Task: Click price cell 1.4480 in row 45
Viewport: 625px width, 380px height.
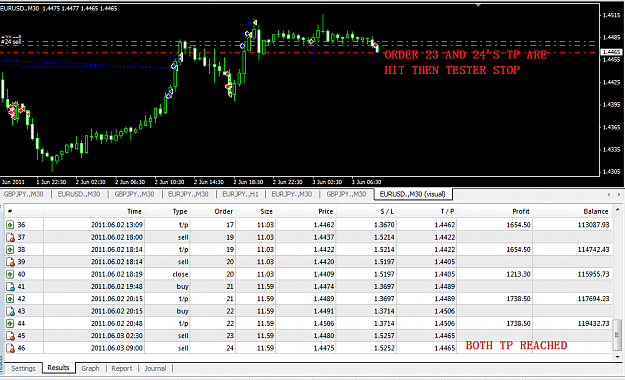Action: (x=324, y=336)
